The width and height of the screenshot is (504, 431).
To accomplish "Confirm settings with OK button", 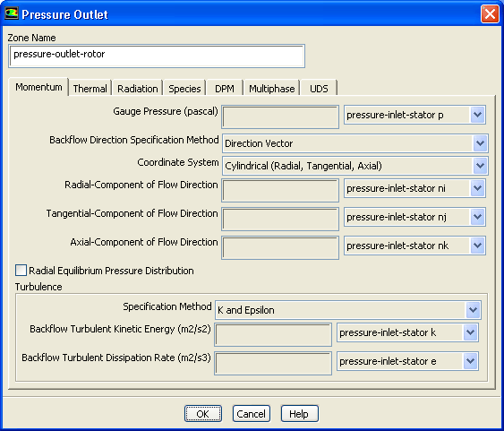I will (203, 414).
